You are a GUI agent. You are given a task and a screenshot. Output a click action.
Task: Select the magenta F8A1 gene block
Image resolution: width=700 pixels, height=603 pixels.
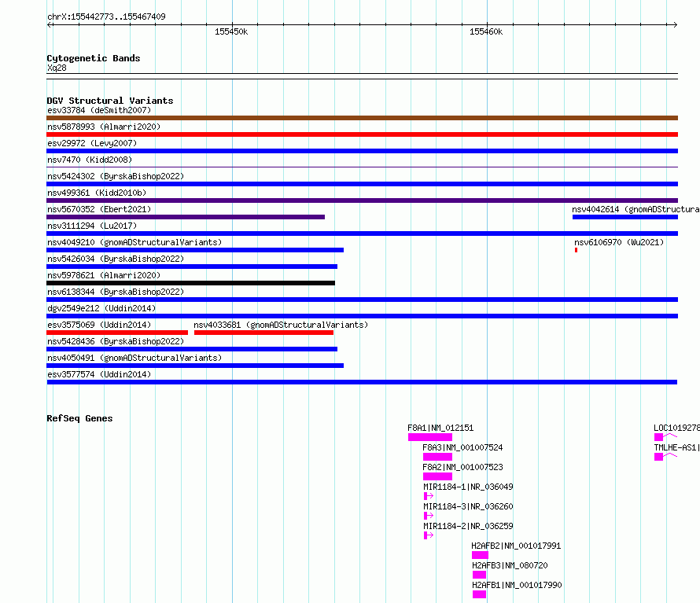(430, 437)
